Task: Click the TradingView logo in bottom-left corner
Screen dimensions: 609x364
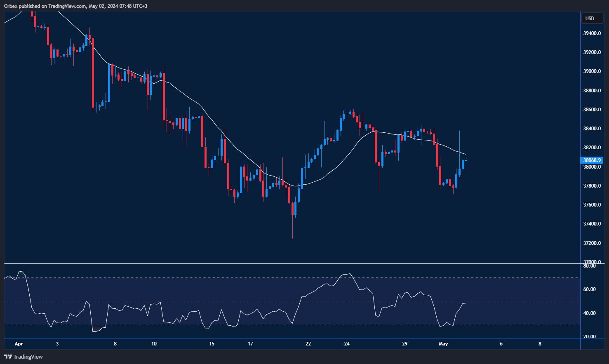Action: click(x=24, y=357)
